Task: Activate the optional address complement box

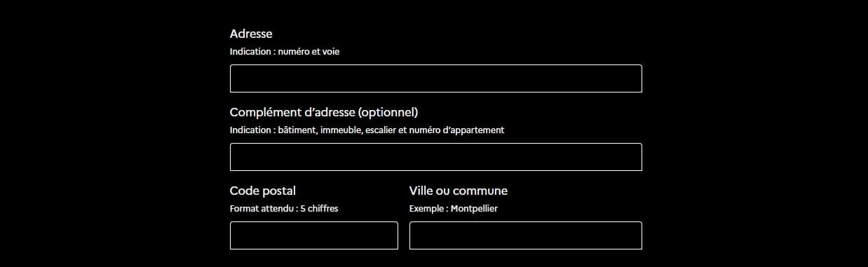Action: click(435, 157)
